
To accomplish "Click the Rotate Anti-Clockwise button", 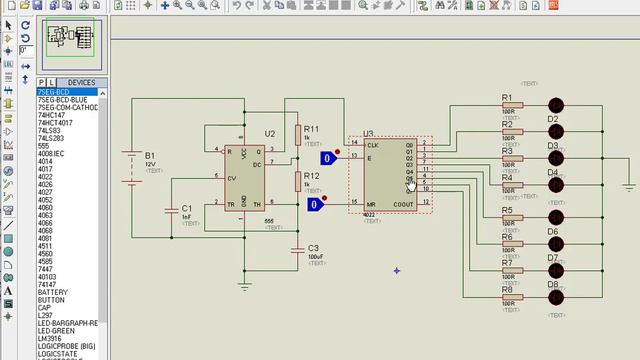I will point(25,38).
